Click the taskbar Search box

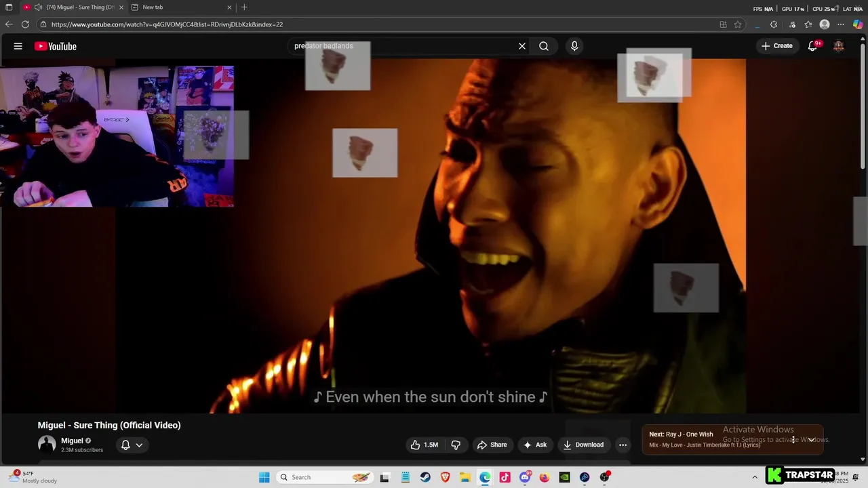click(x=325, y=477)
